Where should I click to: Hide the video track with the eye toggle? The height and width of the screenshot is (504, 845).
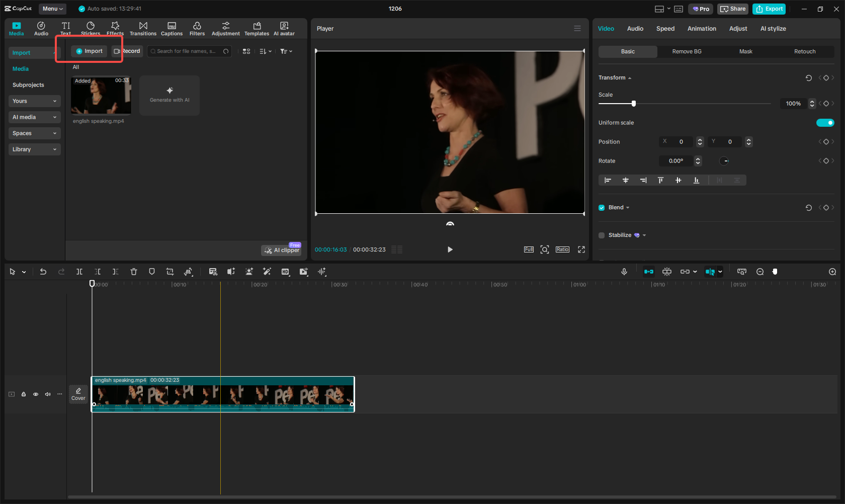pyautogui.click(x=35, y=394)
